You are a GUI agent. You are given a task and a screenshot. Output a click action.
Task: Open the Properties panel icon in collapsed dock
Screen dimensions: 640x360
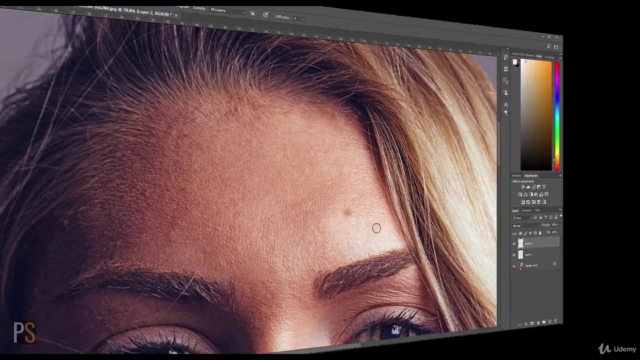pyautogui.click(x=506, y=69)
